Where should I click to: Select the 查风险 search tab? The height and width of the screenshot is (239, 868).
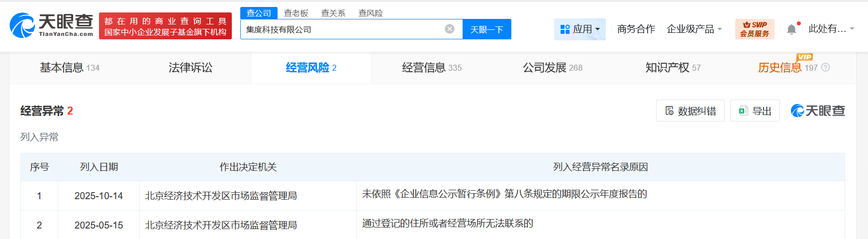coord(371,13)
